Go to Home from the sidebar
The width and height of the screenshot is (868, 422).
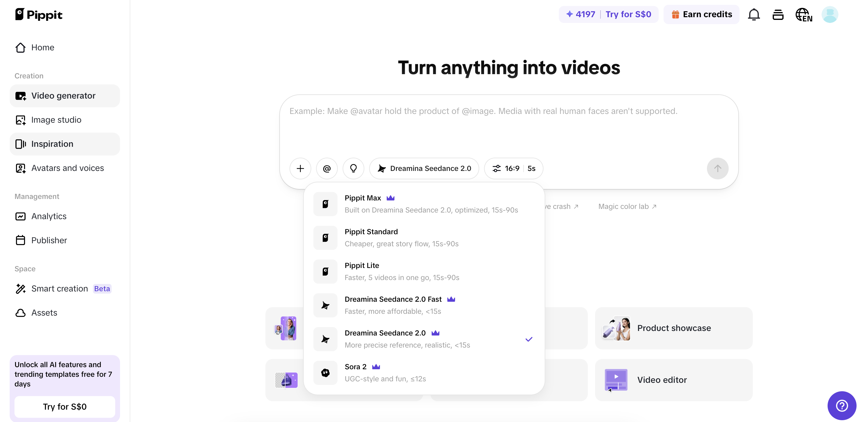pyautogui.click(x=43, y=48)
